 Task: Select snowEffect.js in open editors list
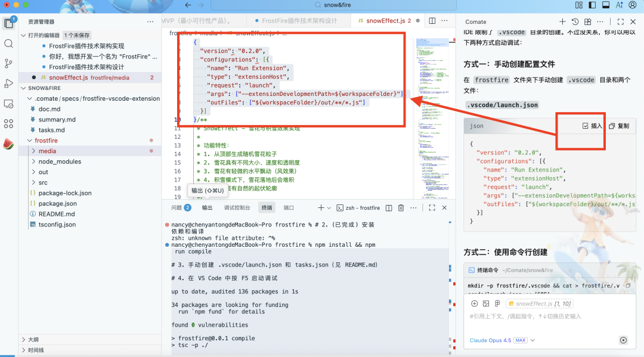point(91,77)
